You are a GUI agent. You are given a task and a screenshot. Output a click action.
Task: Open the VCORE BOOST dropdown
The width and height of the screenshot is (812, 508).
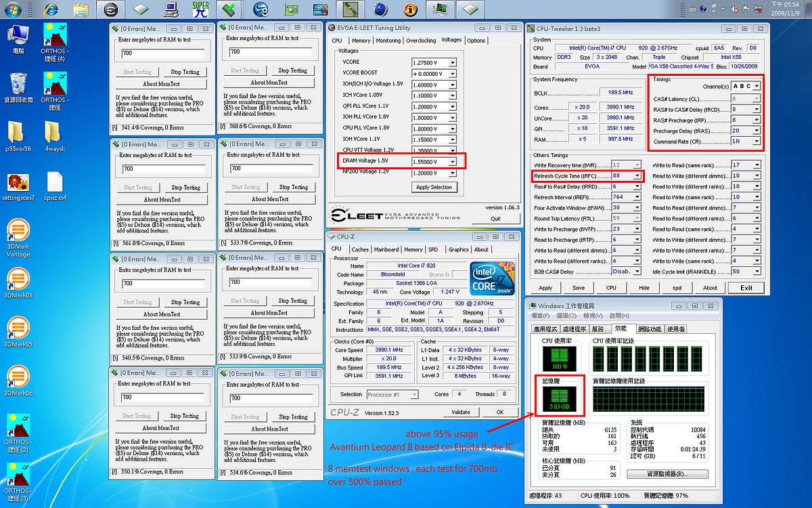point(452,74)
